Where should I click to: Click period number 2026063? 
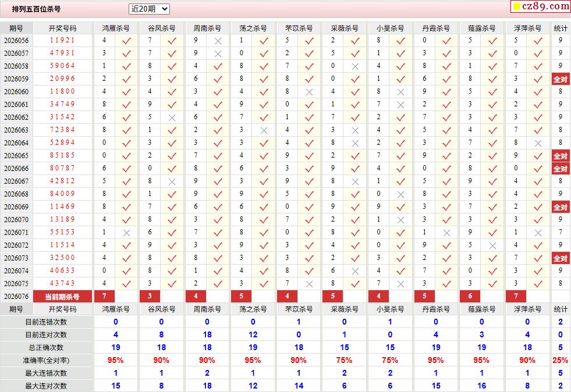(16, 130)
